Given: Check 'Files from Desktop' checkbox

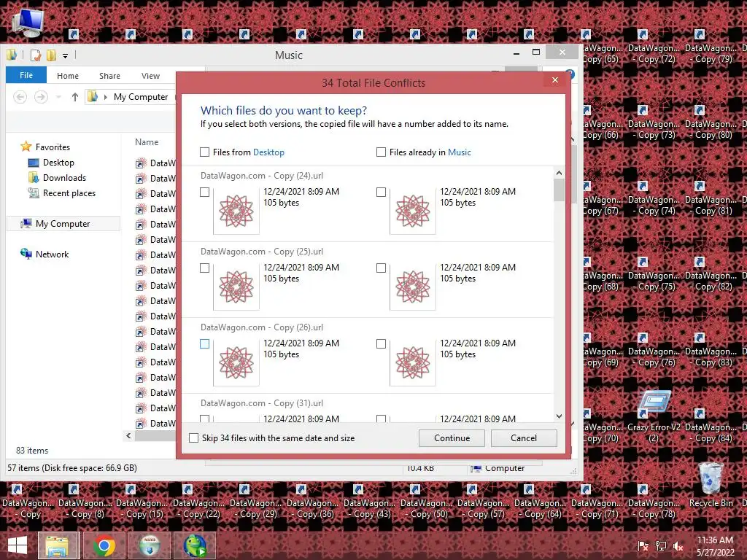Looking at the screenshot, I should coord(204,152).
